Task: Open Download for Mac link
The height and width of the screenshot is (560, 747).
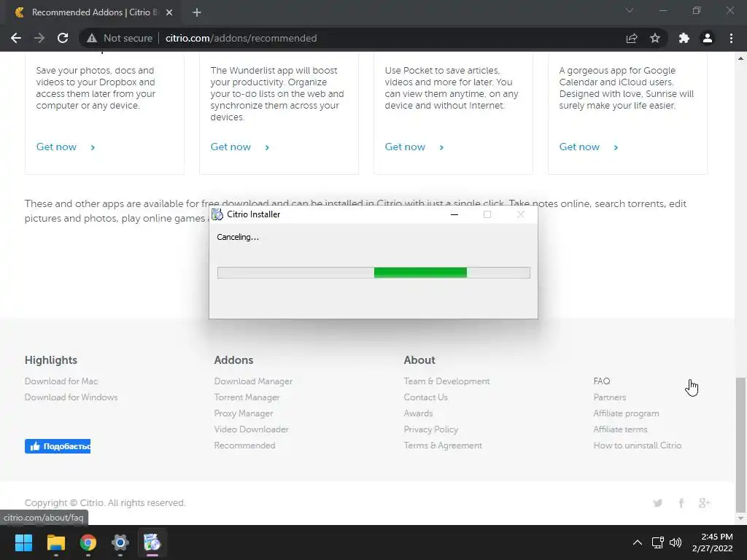Action: pos(61,381)
